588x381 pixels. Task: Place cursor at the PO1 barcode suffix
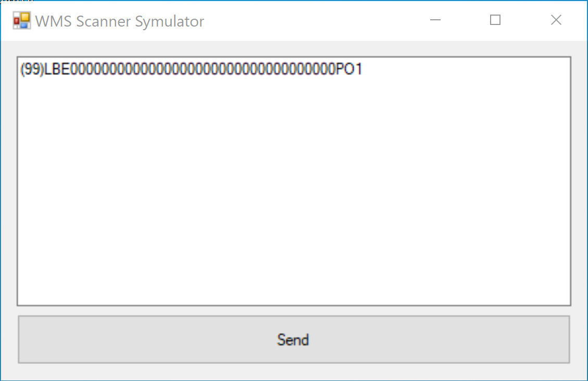click(x=348, y=70)
